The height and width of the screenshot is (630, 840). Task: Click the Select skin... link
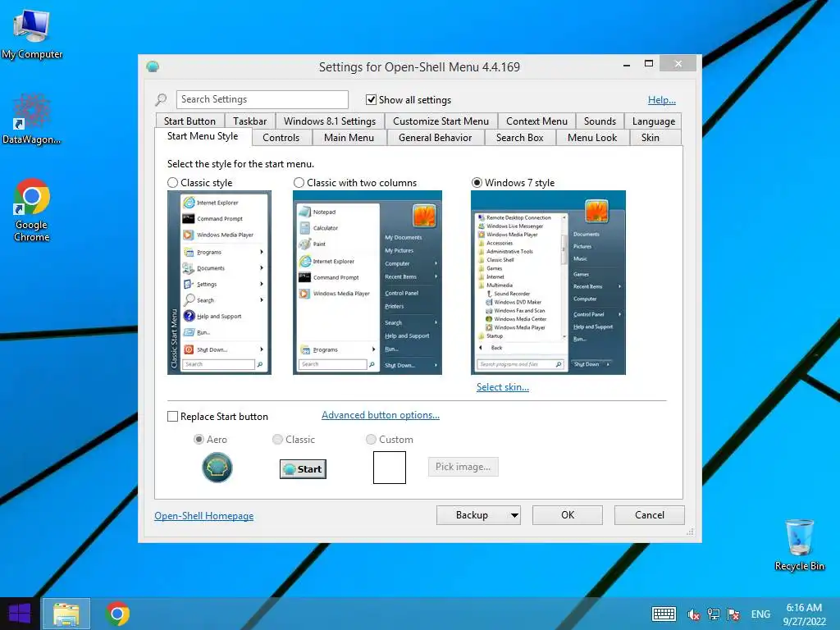coord(503,387)
